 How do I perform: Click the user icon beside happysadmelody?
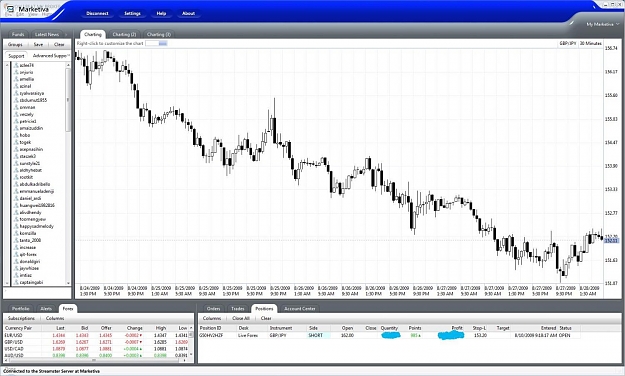pyautogui.click(x=16, y=226)
